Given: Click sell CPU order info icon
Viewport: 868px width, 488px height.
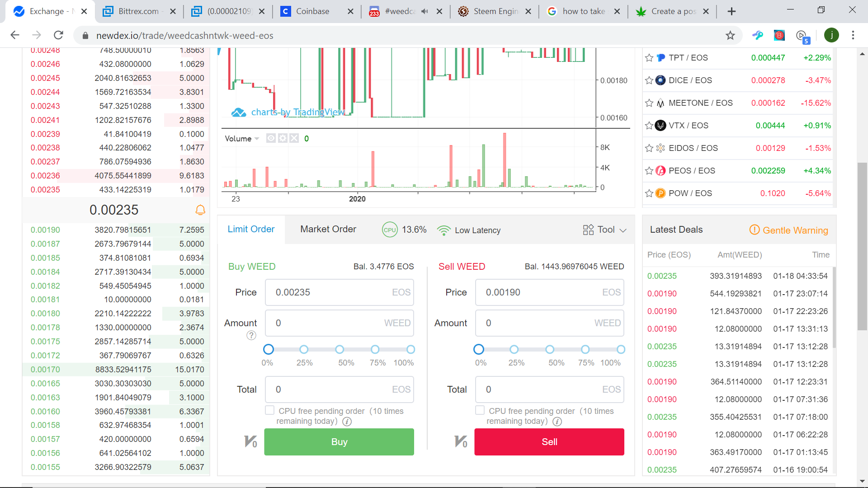Looking at the screenshot, I should coord(557,422).
